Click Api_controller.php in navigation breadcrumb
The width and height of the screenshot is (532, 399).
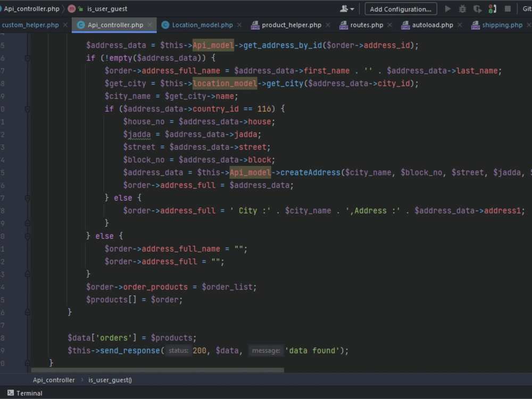click(x=31, y=9)
